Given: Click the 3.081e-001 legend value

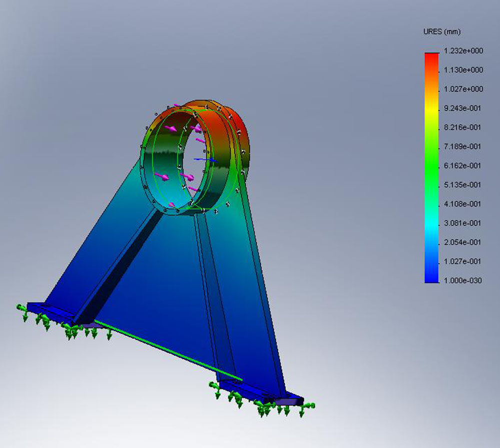Looking at the screenshot, I should pyautogui.click(x=462, y=223).
